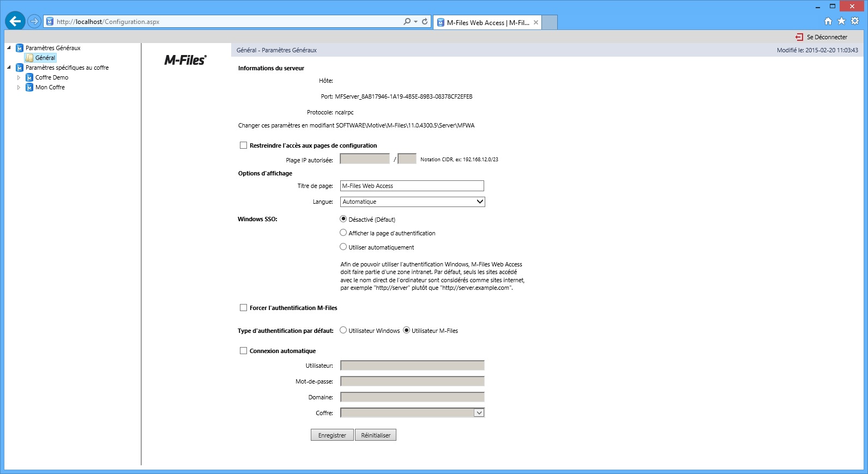Click the Se Déconnecter logout icon
The image size is (868, 474).
pos(799,37)
